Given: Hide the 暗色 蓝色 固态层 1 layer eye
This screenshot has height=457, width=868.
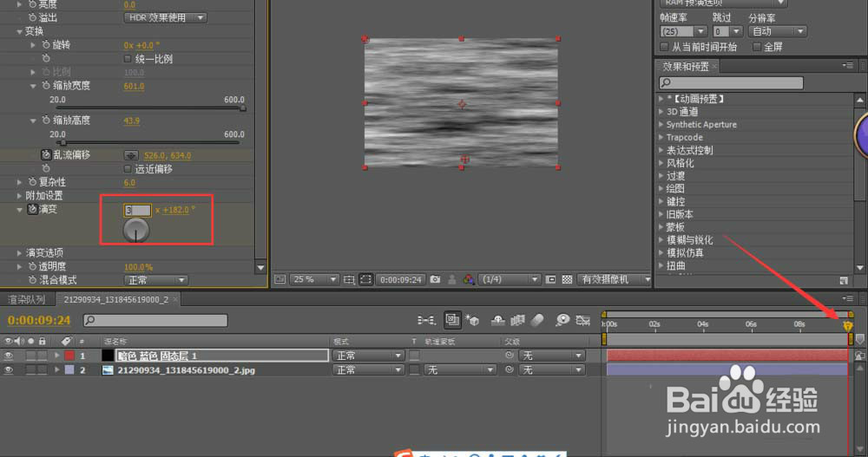Looking at the screenshot, I should [9, 356].
